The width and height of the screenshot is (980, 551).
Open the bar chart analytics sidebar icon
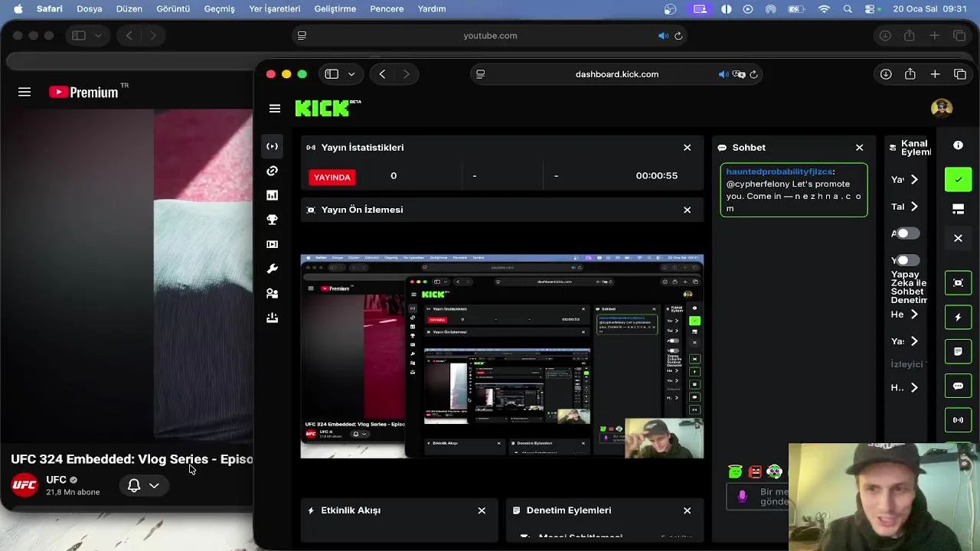[272, 195]
